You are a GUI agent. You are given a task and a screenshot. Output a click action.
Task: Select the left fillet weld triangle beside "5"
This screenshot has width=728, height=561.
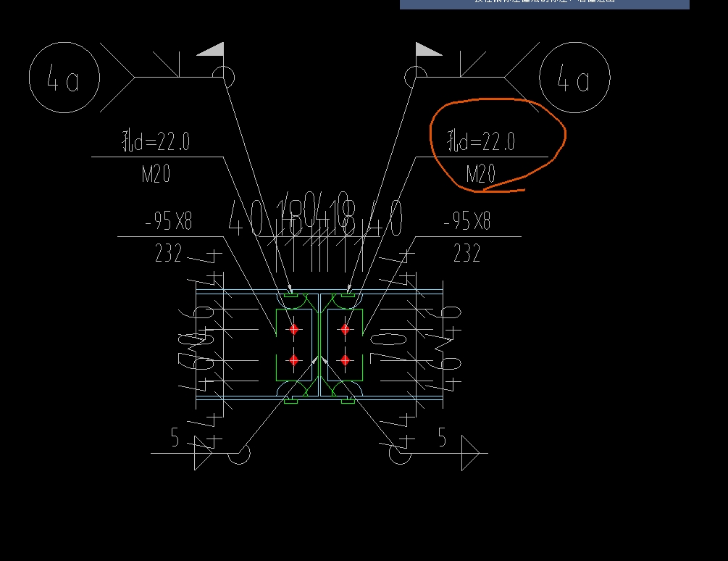click(x=203, y=453)
